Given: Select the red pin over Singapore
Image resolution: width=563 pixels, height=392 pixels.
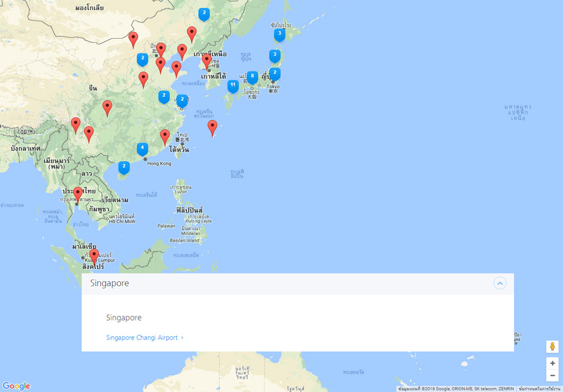Looking at the screenshot, I should (94, 256).
